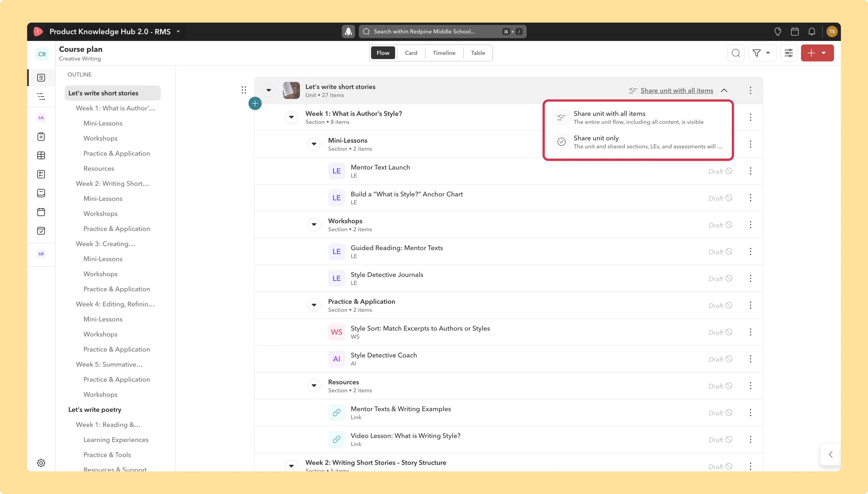Open the notebook page icon in sidebar

[x=41, y=193]
